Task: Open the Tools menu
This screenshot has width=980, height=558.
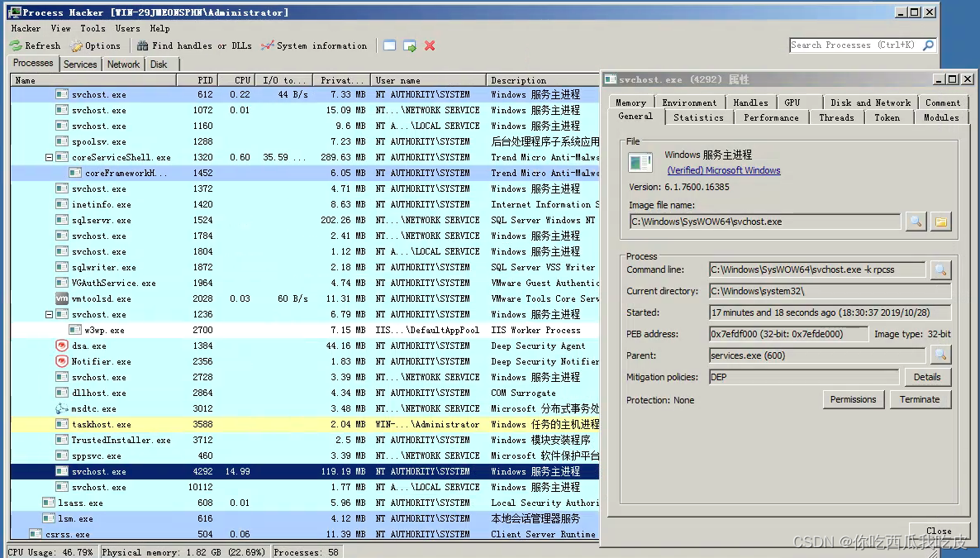Action: click(93, 28)
